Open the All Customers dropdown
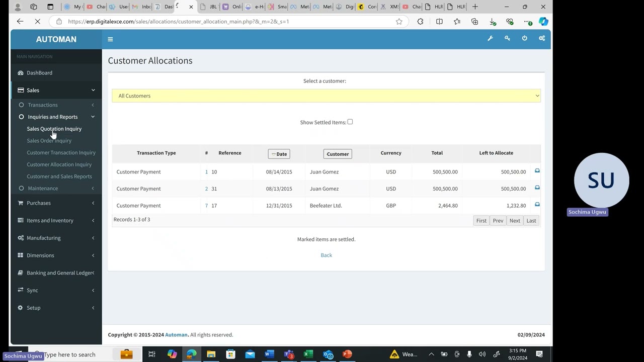Image resolution: width=644 pixels, height=362 pixels. (x=326, y=96)
